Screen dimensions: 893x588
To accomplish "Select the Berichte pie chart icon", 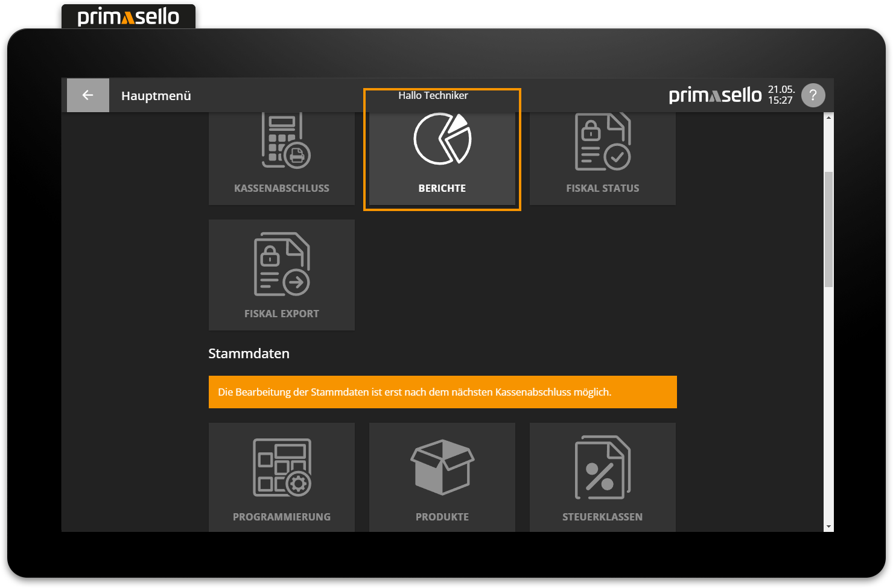I will 442,140.
